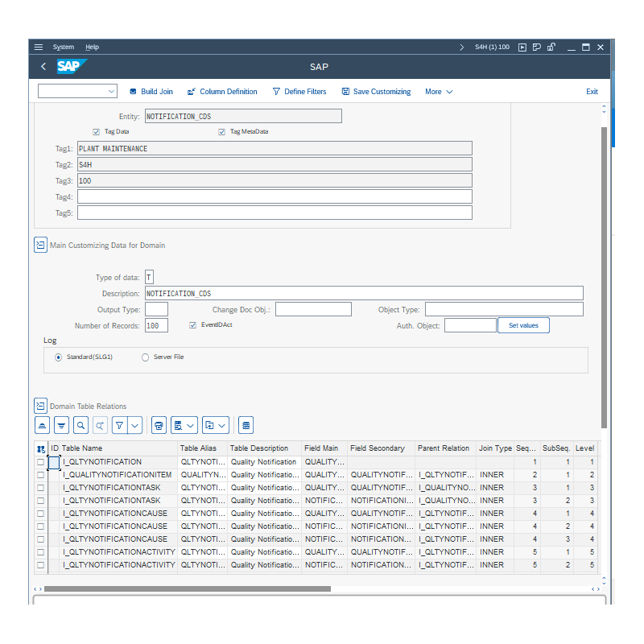The image size is (644, 644).
Task: Click the Set values button near Auth. Object
Action: point(523,325)
